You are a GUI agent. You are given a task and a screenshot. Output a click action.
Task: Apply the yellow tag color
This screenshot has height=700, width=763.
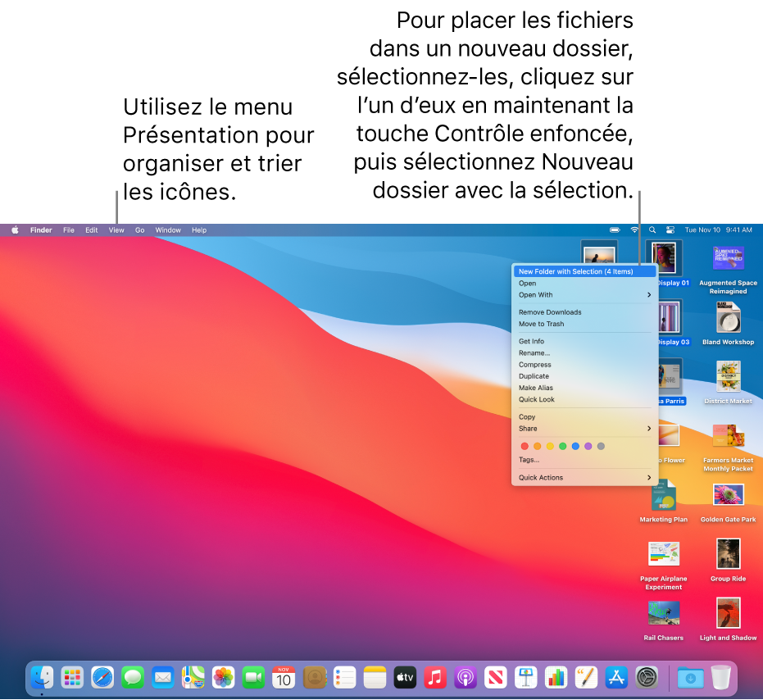[x=550, y=447]
